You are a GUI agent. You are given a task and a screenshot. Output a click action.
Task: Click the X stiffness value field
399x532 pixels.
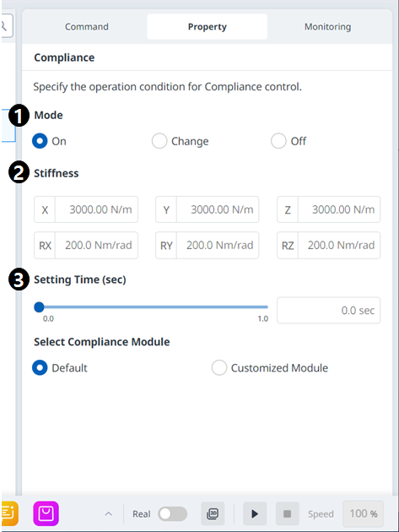tap(97, 209)
